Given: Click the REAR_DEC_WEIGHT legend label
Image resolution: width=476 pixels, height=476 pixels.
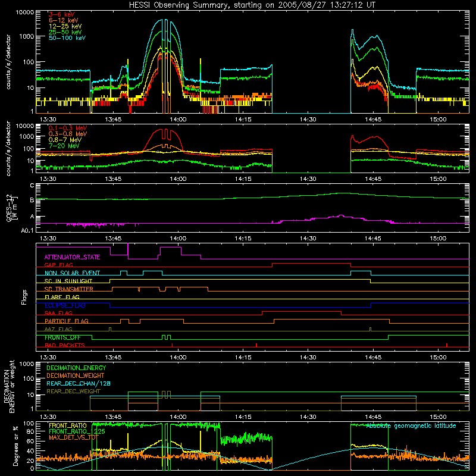Looking at the screenshot, I should 73,392.
